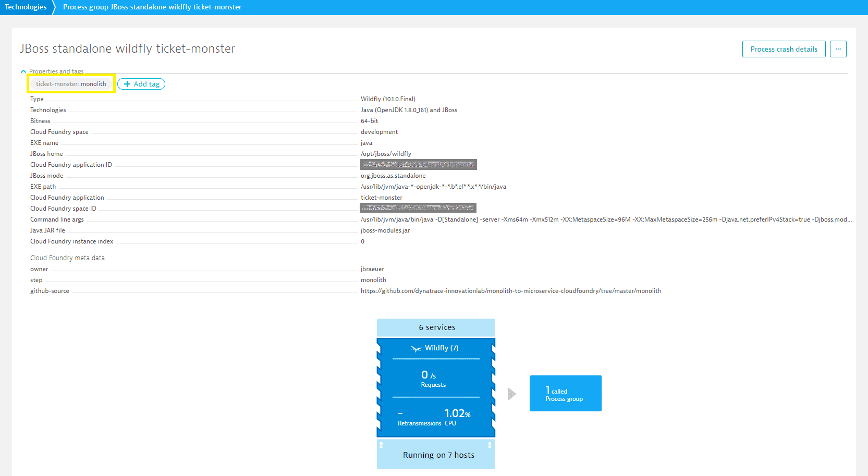Click the arrow to called process group

[512, 394]
